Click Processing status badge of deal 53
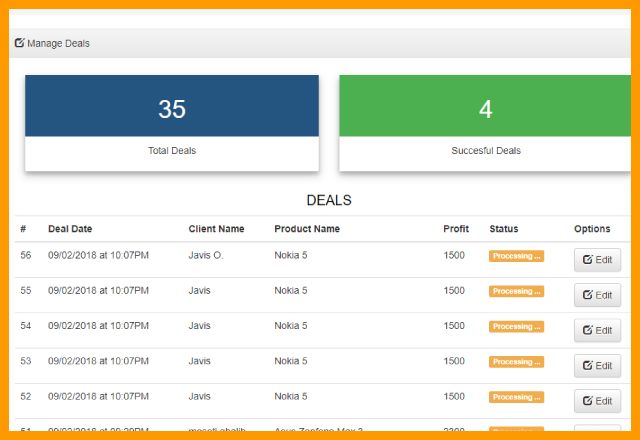The width and height of the screenshot is (640, 440). 516,362
